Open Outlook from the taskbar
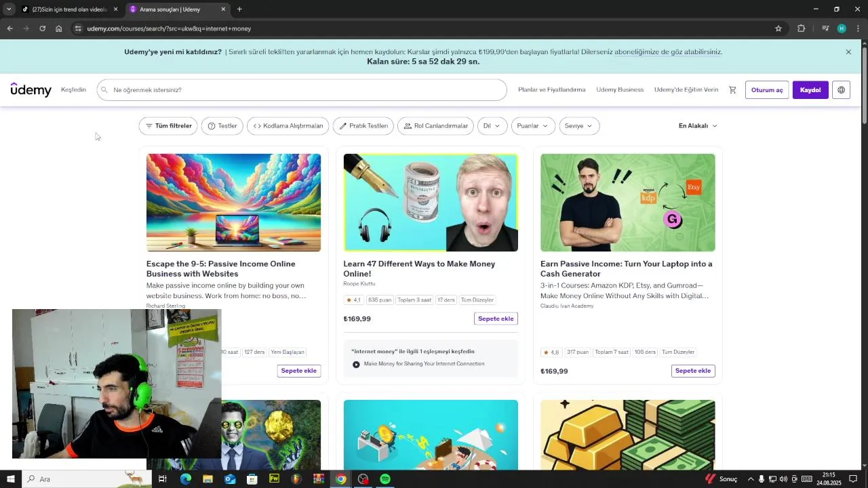The image size is (868, 488). tap(230, 479)
